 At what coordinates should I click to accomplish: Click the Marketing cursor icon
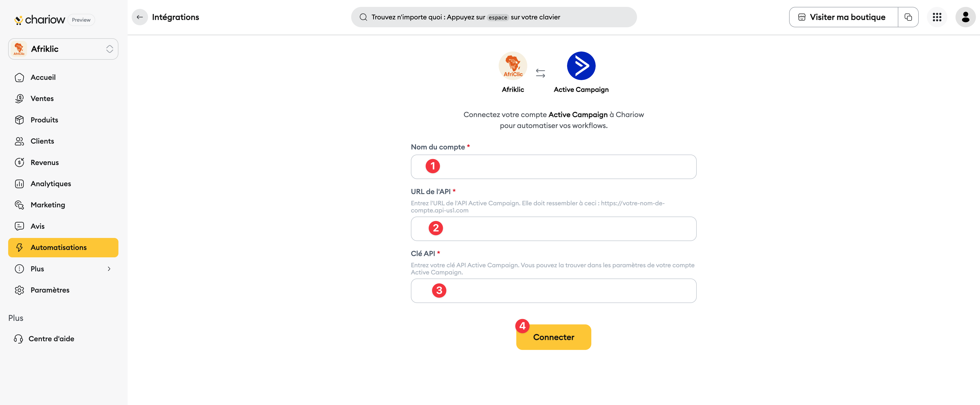pyautogui.click(x=19, y=205)
